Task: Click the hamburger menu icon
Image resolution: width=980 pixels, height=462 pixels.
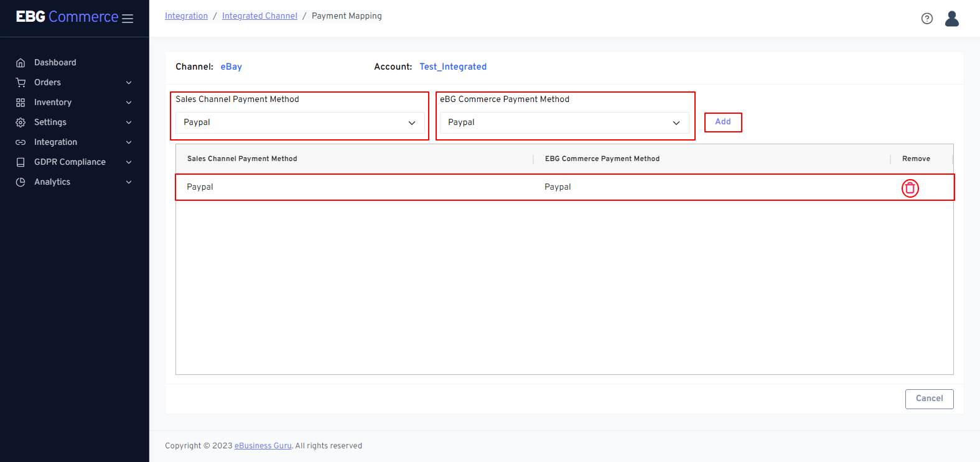Action: tap(128, 19)
